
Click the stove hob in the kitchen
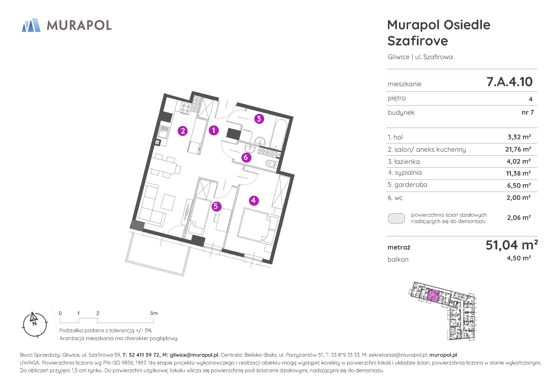point(186,108)
